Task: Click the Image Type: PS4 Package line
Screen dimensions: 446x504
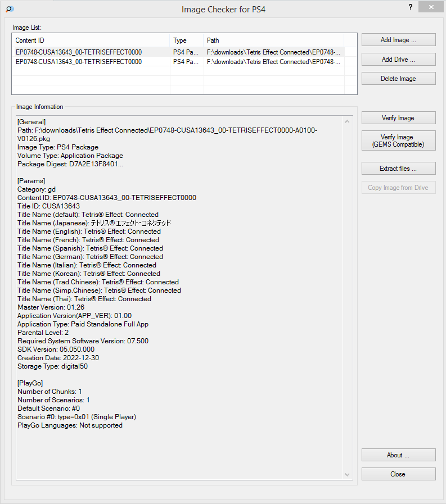Action: click(x=58, y=147)
